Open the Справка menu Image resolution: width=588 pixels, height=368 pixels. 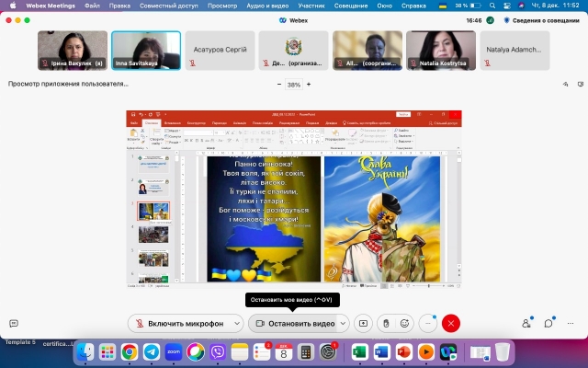pos(413,6)
